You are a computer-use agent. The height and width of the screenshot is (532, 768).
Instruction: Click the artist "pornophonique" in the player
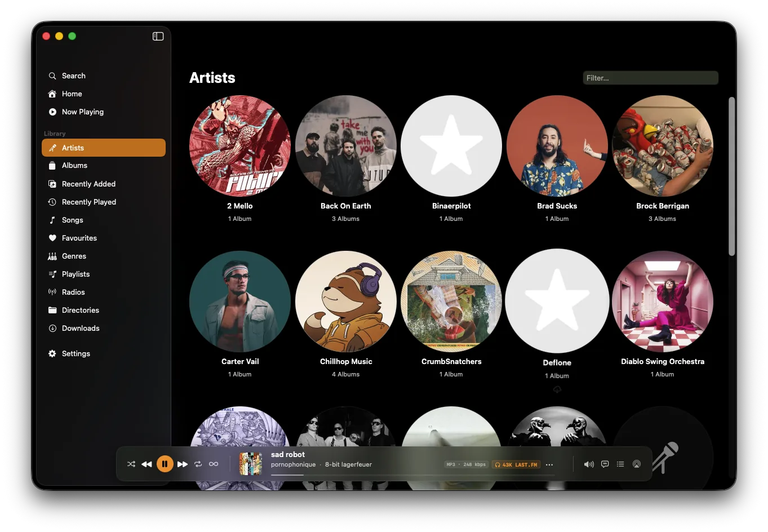click(x=293, y=465)
